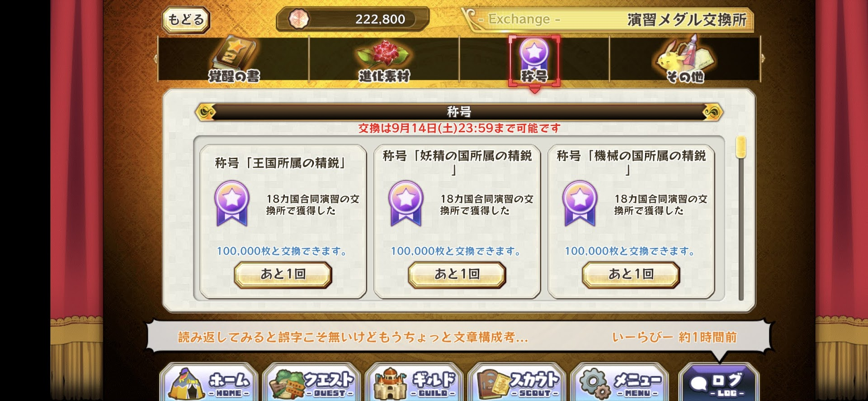Open the ログ LOG chat bubble
Viewport: 868px width, 401px height.
click(x=719, y=382)
